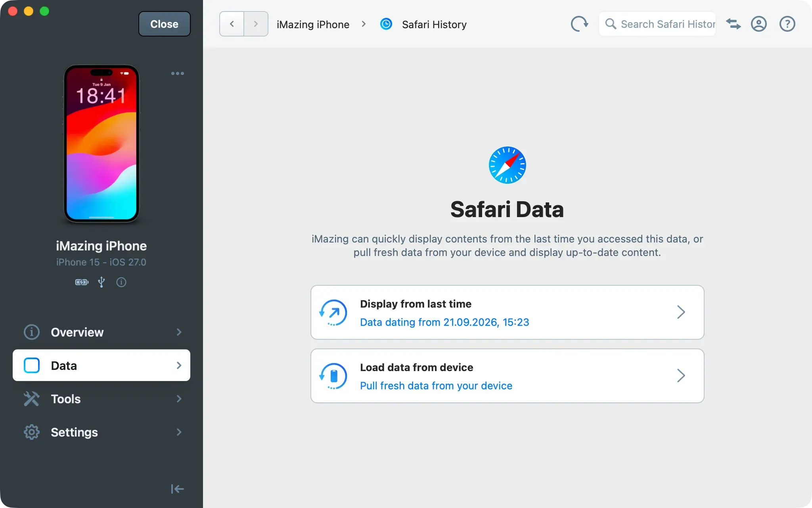Open the three-dots device options menu
Screen dimensions: 812x508
click(177, 73)
